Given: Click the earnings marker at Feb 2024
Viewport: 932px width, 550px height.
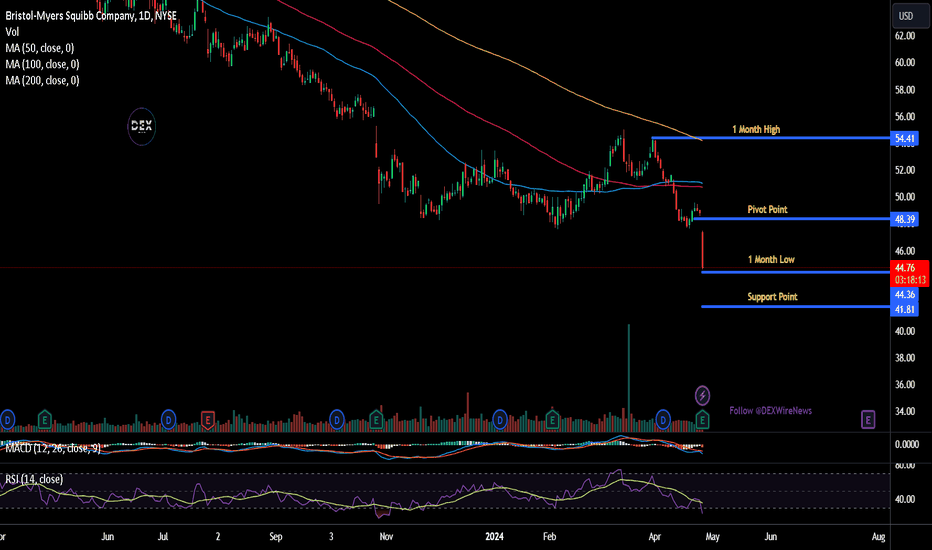Looking at the screenshot, I should tap(552, 420).
